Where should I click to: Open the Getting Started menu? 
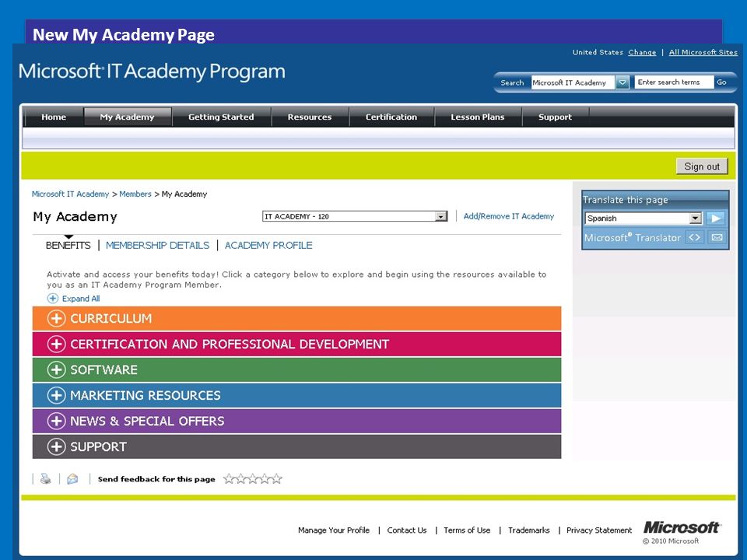tap(221, 117)
